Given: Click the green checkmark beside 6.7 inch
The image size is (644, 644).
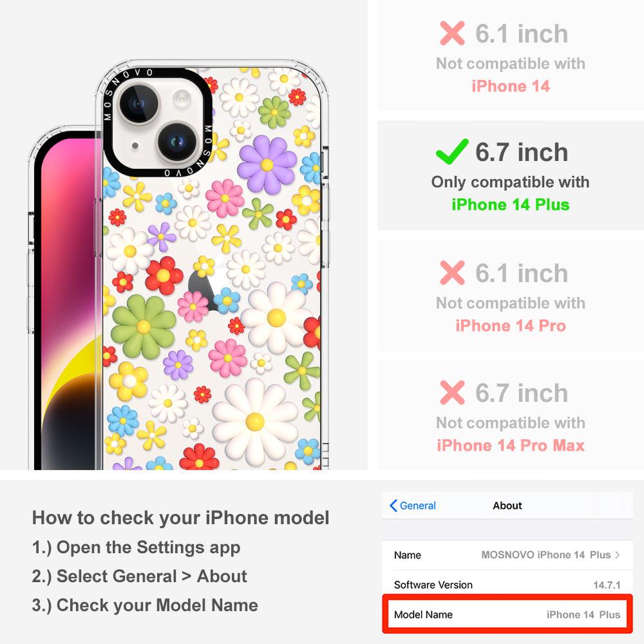Looking at the screenshot, I should pos(452,151).
